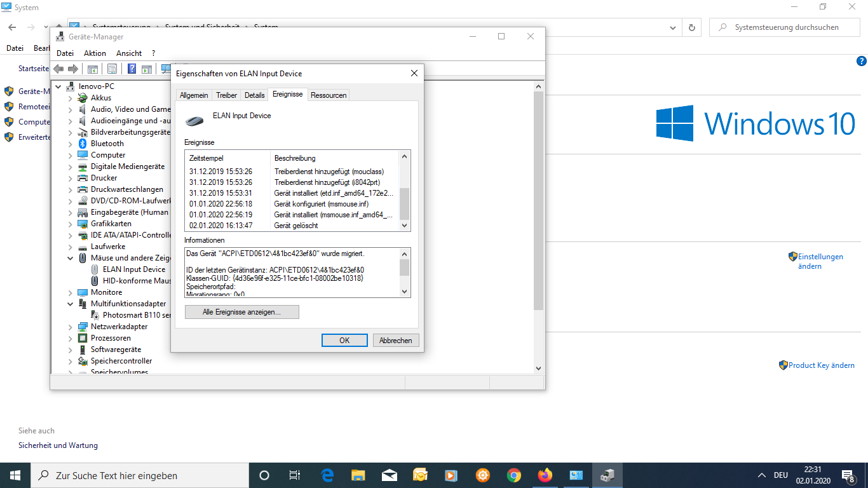The width and height of the screenshot is (868, 488).
Task: Select the HID-konforme Maus device
Action: click(137, 281)
